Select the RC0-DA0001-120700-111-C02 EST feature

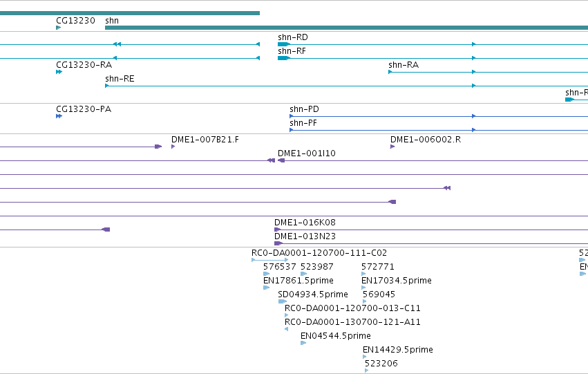pyautogui.click(x=270, y=260)
